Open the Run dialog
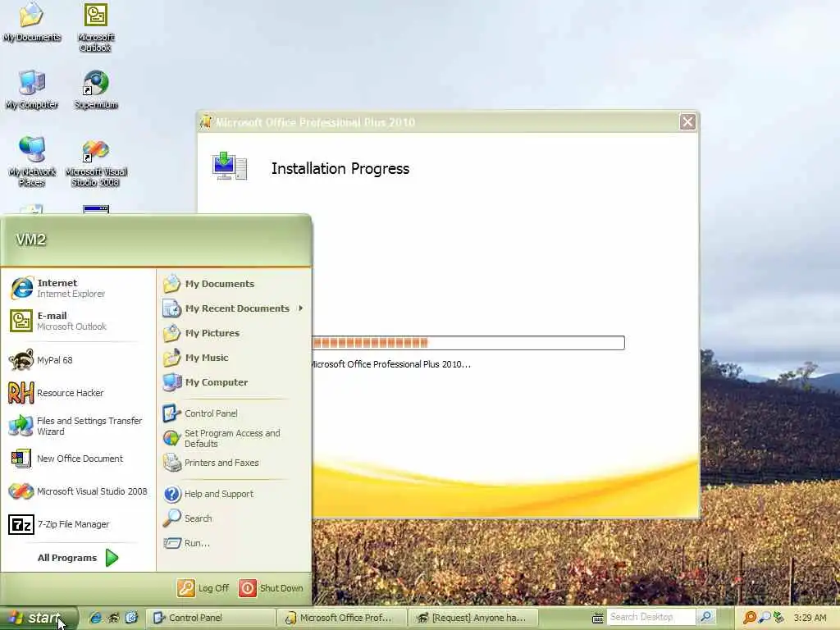The image size is (840, 630). (234, 543)
